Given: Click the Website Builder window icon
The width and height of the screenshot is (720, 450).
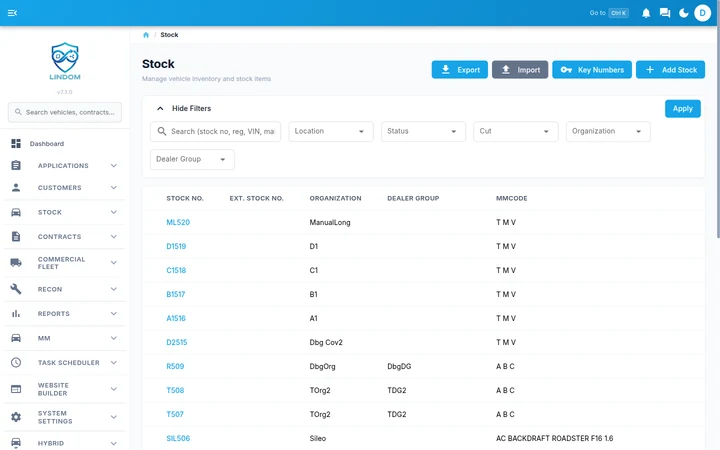Looking at the screenshot, I should click(16, 389).
